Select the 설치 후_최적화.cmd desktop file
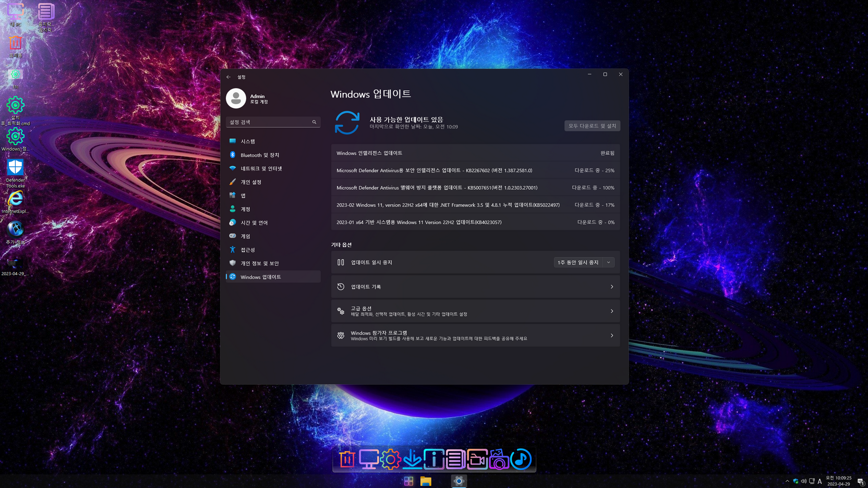 click(x=15, y=111)
